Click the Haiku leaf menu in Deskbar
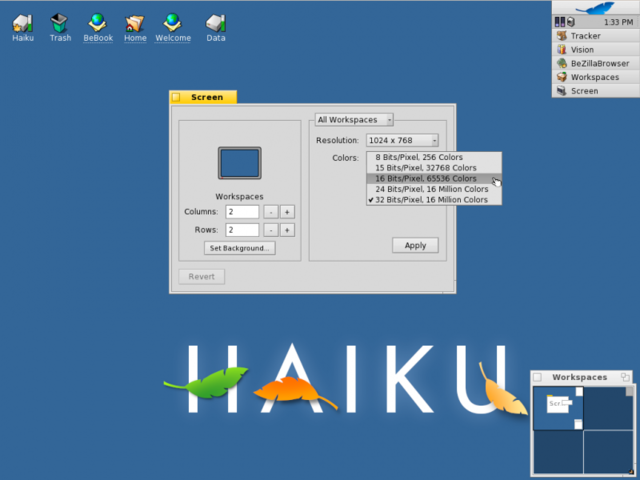 [596, 8]
